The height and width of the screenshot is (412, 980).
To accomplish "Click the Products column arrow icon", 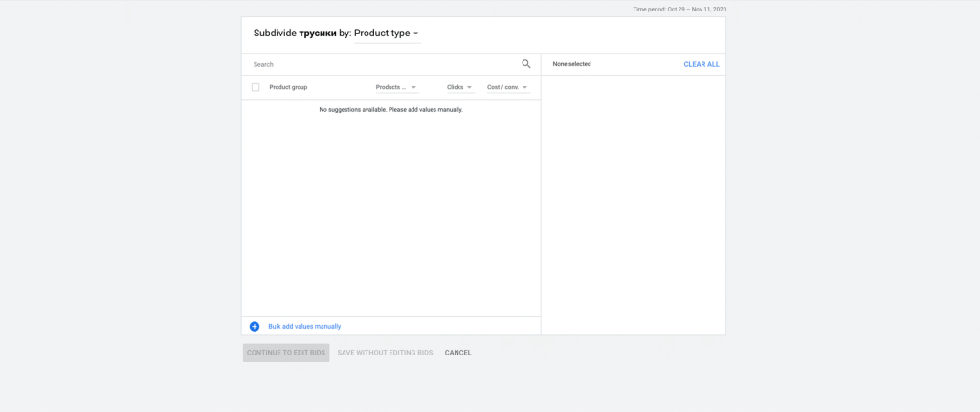I will [413, 87].
